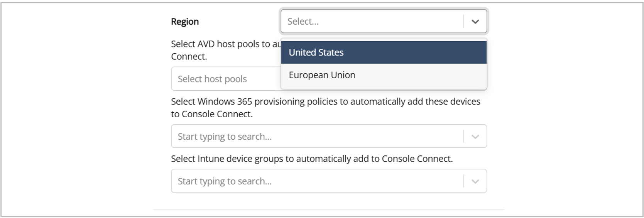644x218 pixels.
Task: Expand the Windows 365 provisioning policies chevron
Action: (475, 137)
